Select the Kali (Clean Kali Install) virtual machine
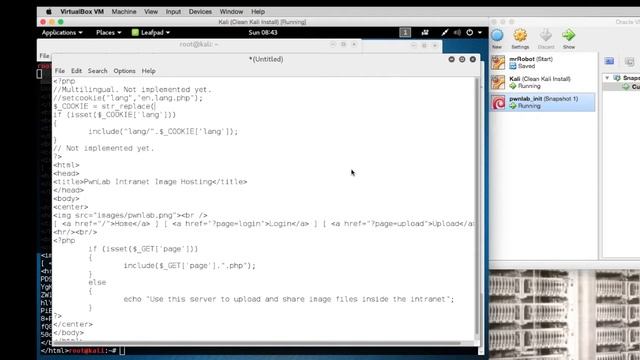Screen dimensions: 640x360 pyautogui.click(x=542, y=82)
